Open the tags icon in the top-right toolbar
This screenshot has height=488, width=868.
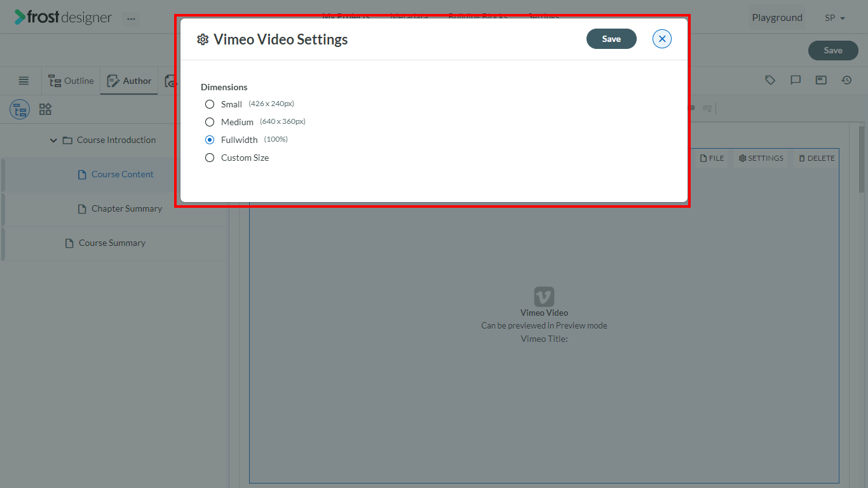(x=770, y=80)
